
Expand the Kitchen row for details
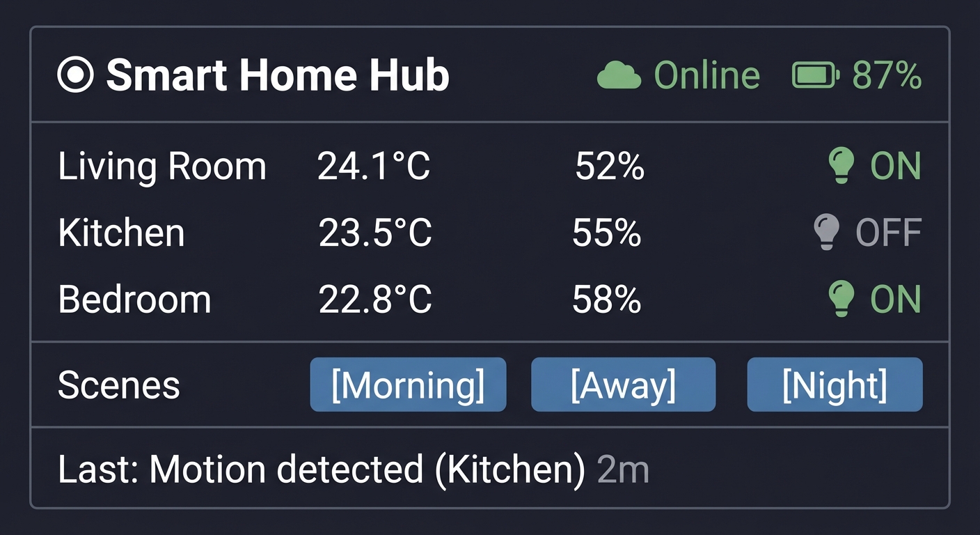coord(122,232)
